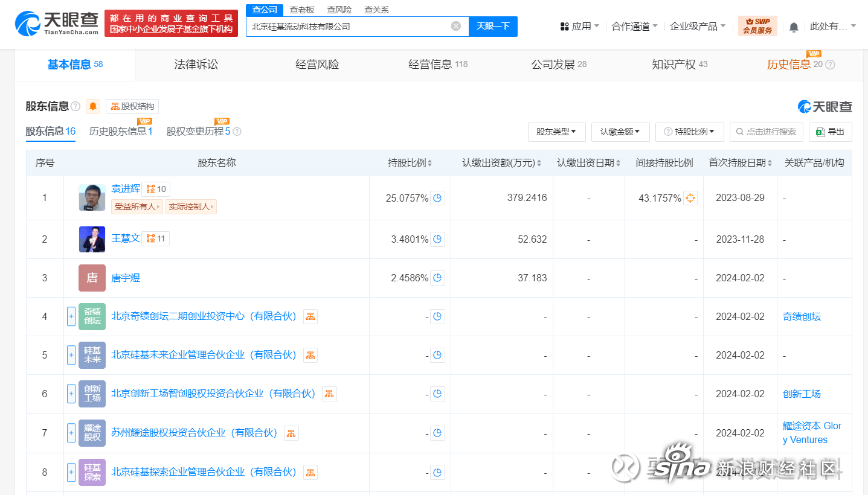Expand row 7 苏州耀途股权 with plus button
Screen dimensions: 868x495
(x=71, y=433)
